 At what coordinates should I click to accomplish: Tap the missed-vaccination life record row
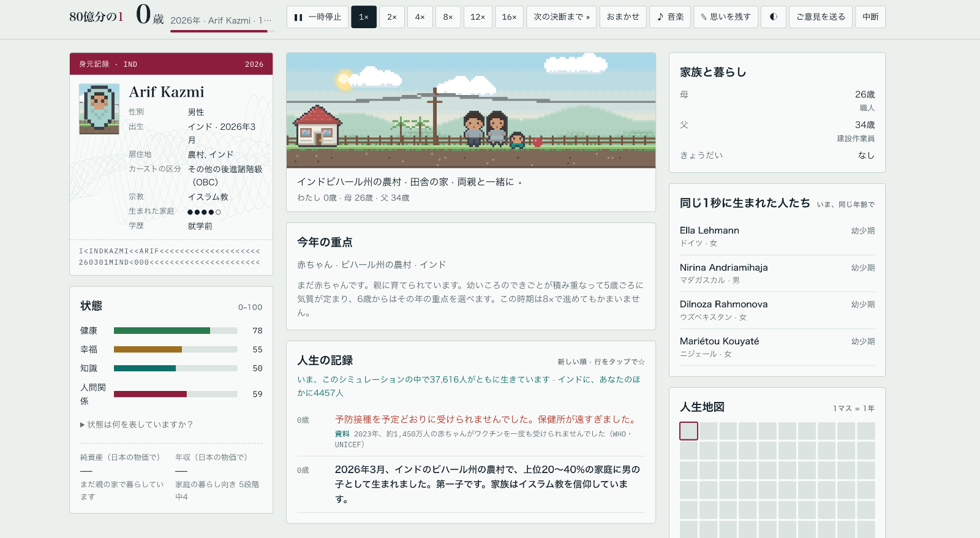point(471,431)
